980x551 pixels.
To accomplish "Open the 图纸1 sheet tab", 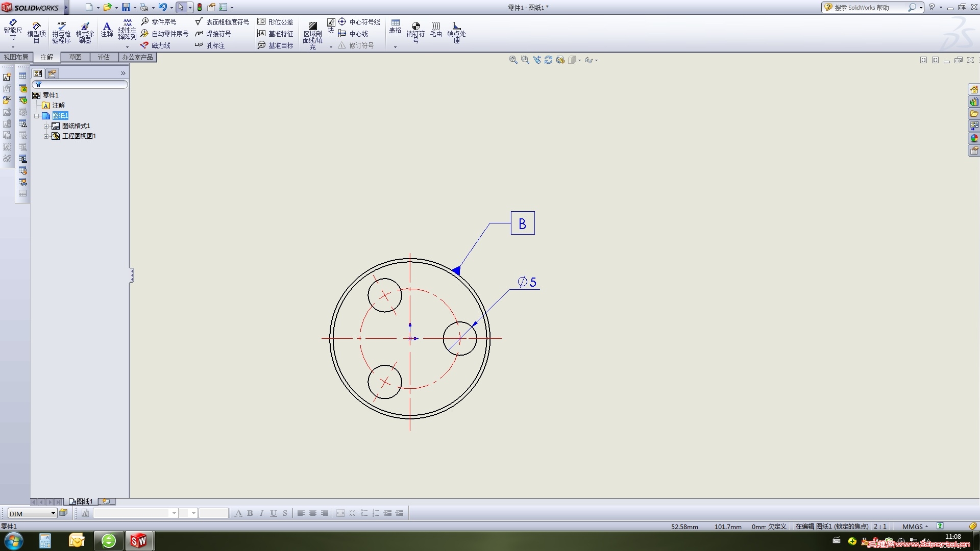I will click(x=82, y=502).
